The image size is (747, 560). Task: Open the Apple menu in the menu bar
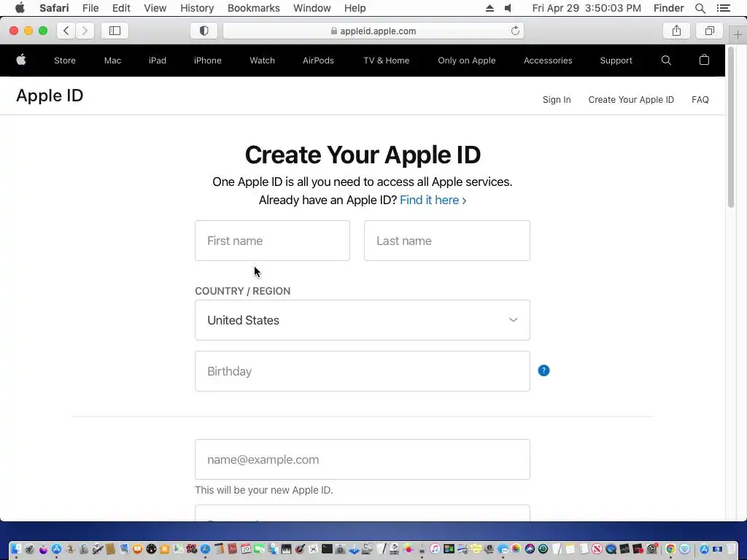coord(20,8)
